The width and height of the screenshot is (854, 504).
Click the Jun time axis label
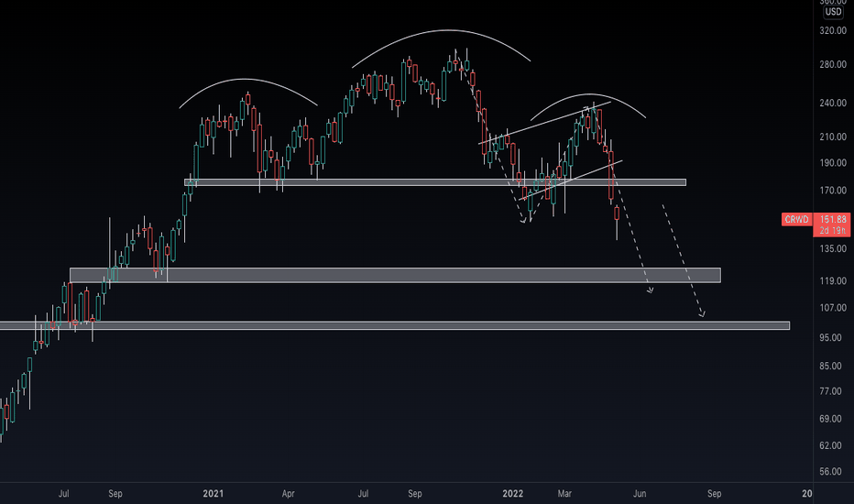pos(640,494)
